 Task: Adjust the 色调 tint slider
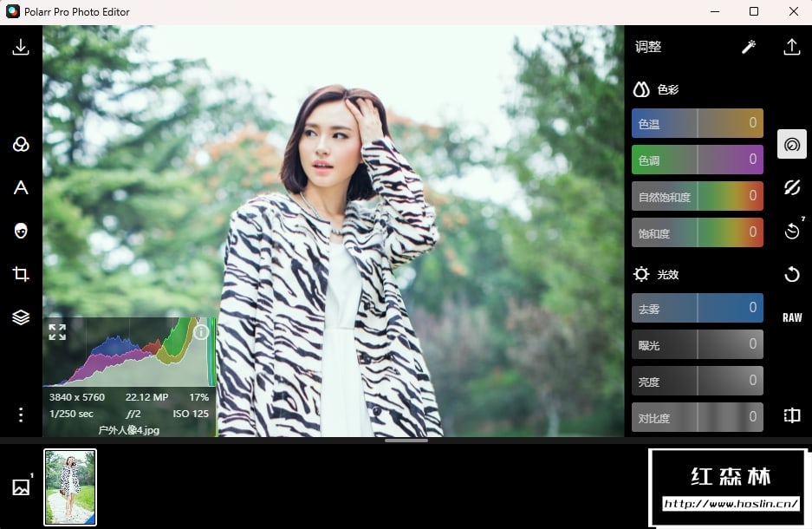pyautogui.click(x=697, y=160)
